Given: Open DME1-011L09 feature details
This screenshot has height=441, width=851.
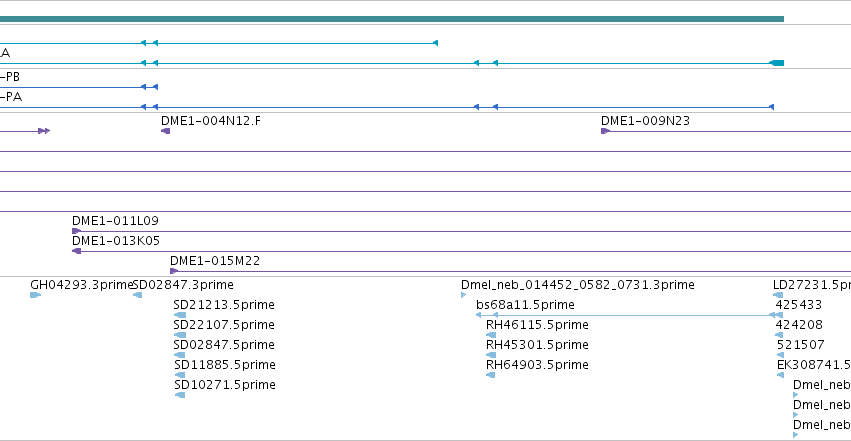Looking at the screenshot, I should click(x=115, y=221).
